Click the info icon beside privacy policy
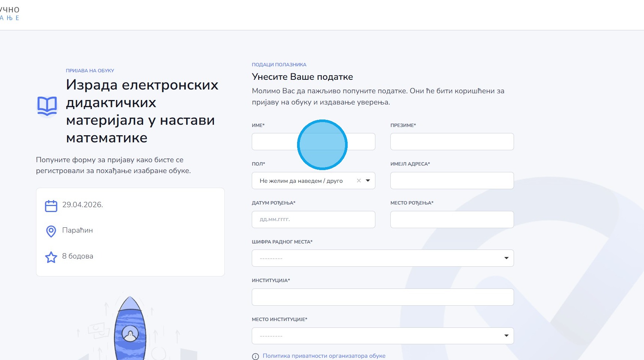644x360 pixels. point(256,357)
